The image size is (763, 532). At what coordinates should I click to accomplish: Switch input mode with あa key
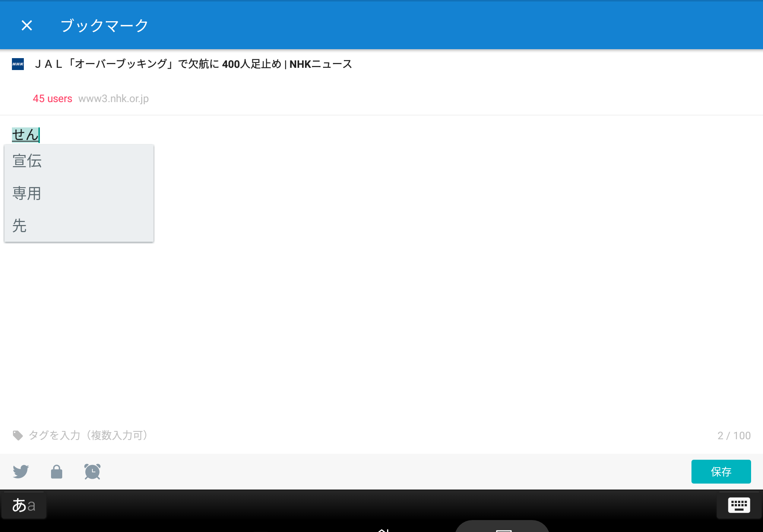(x=24, y=505)
